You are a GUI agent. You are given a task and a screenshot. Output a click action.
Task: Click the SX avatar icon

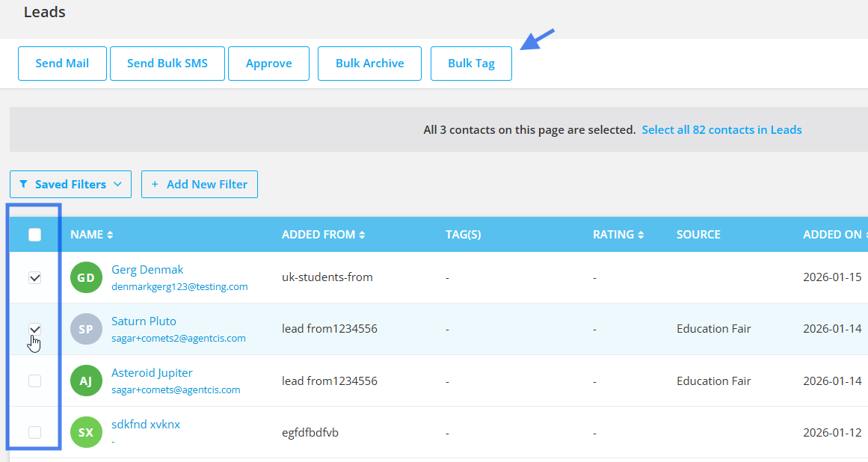click(x=87, y=432)
